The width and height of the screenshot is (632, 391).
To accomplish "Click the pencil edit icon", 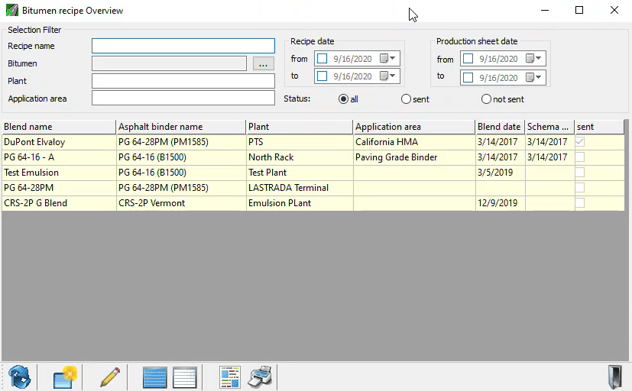I will coord(110,377).
